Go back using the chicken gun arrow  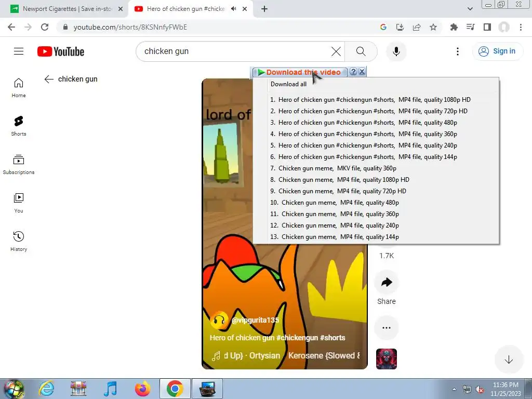(x=49, y=79)
